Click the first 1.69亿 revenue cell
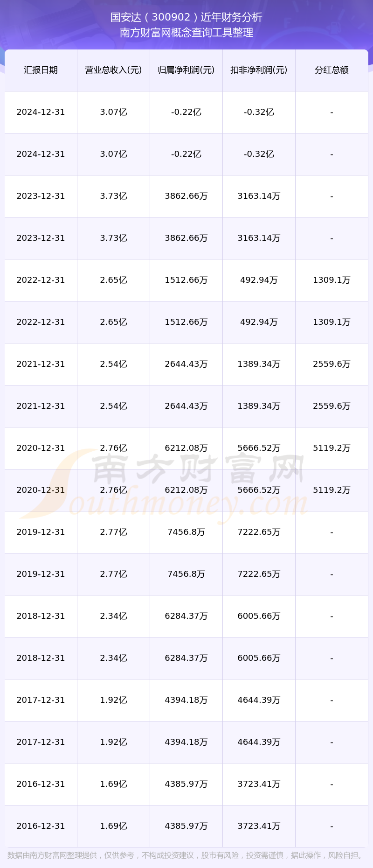Image resolution: width=373 pixels, height=868 pixels. (x=113, y=784)
